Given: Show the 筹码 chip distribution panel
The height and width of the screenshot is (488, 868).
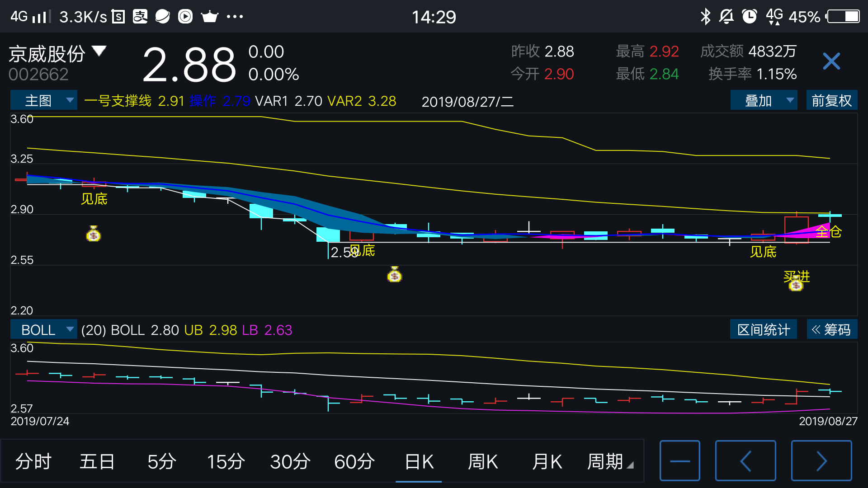Looking at the screenshot, I should pos(831,330).
